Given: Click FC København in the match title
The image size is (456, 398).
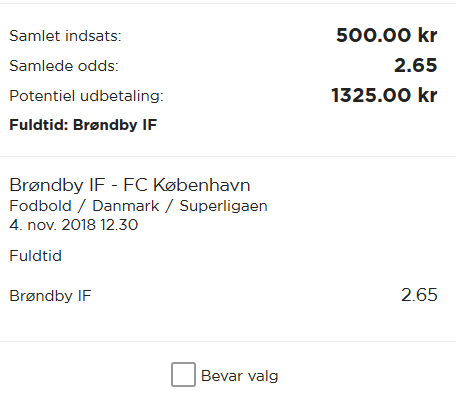Looking at the screenshot, I should [187, 185].
